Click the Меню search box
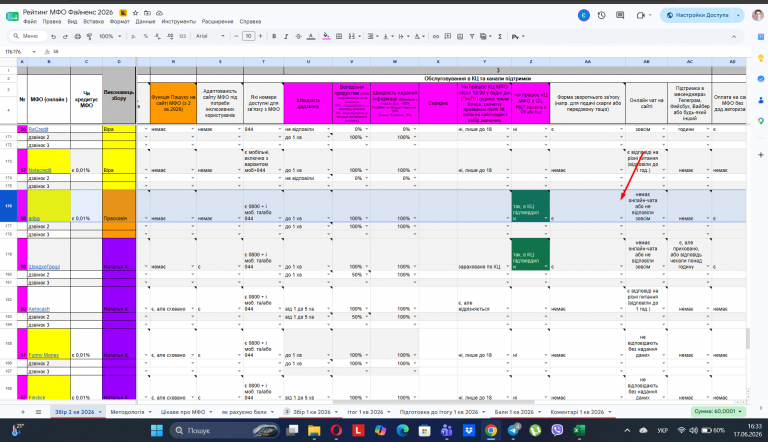768x442 pixels. (x=27, y=36)
